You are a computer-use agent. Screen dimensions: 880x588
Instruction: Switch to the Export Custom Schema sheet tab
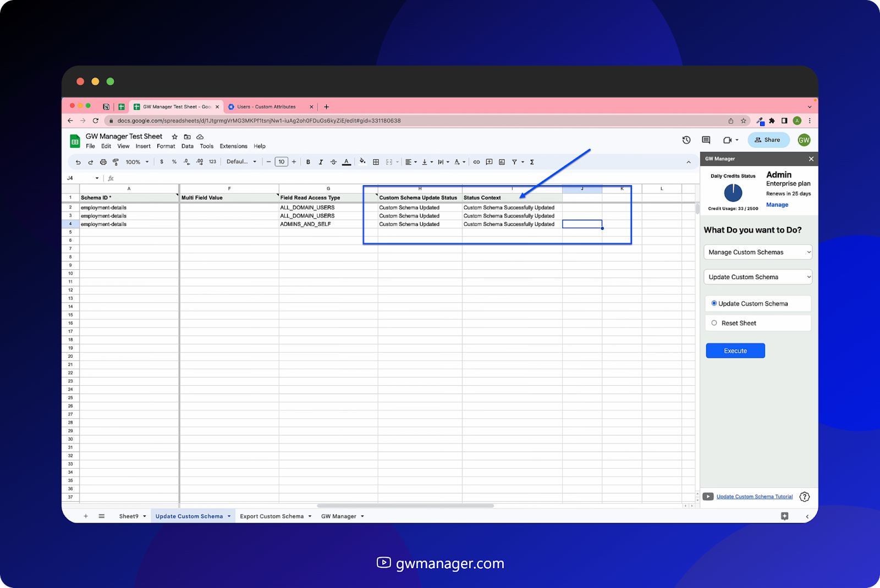272,516
